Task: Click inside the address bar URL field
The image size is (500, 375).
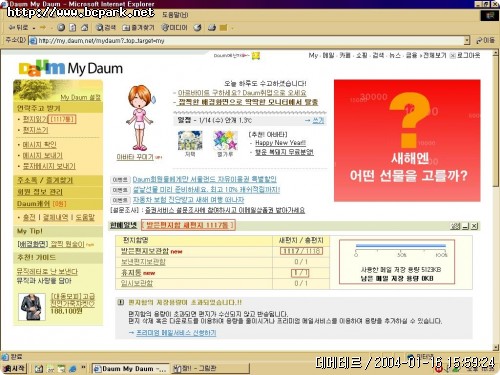Action: click(x=247, y=41)
